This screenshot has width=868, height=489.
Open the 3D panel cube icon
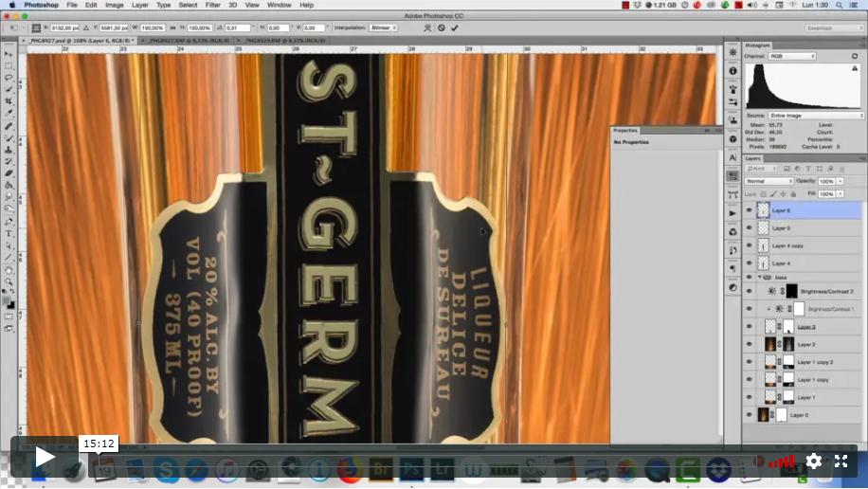pyautogui.click(x=732, y=139)
